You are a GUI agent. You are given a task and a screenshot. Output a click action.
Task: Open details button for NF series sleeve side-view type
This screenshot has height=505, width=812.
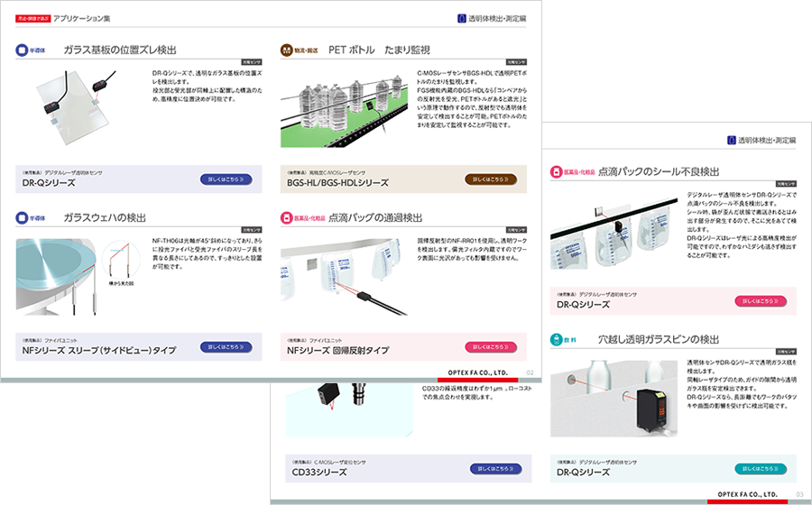(x=226, y=347)
